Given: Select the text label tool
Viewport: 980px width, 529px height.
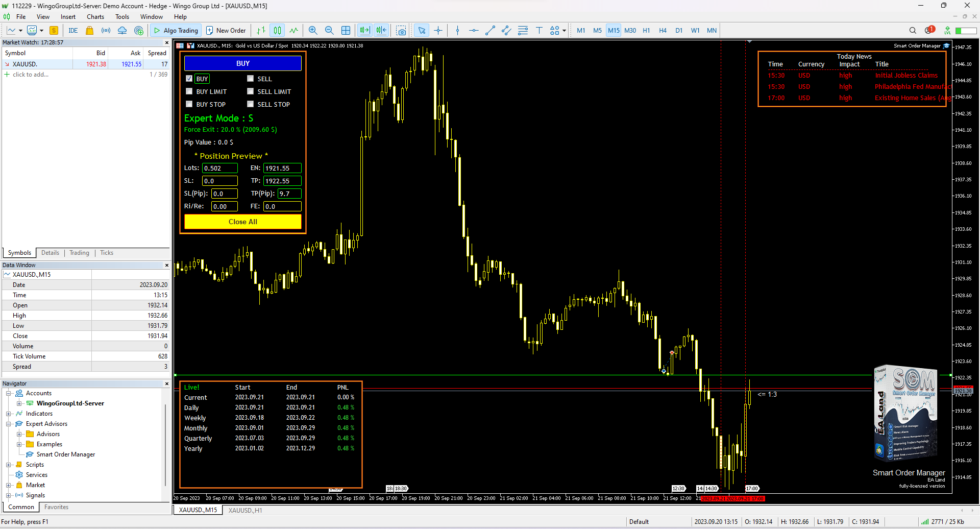Looking at the screenshot, I should point(539,31).
